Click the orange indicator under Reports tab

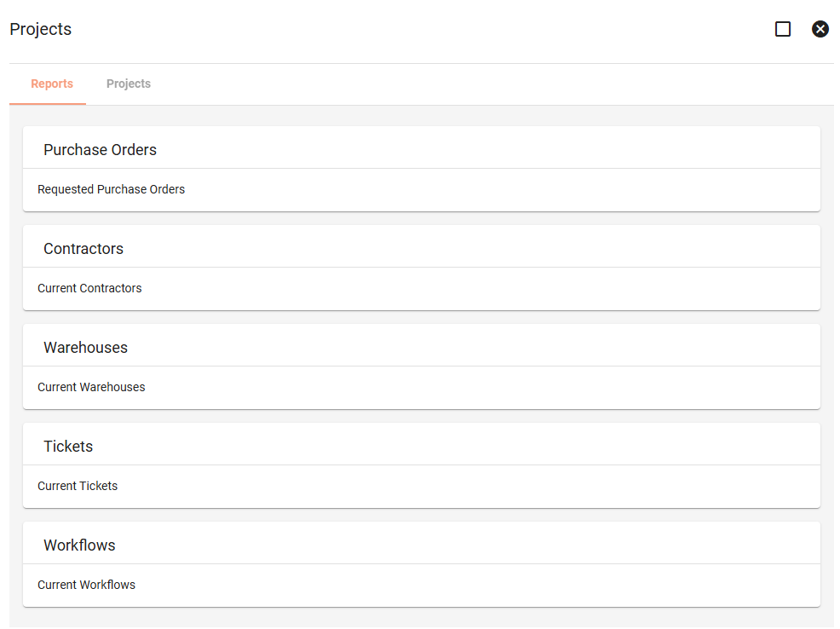coord(48,104)
